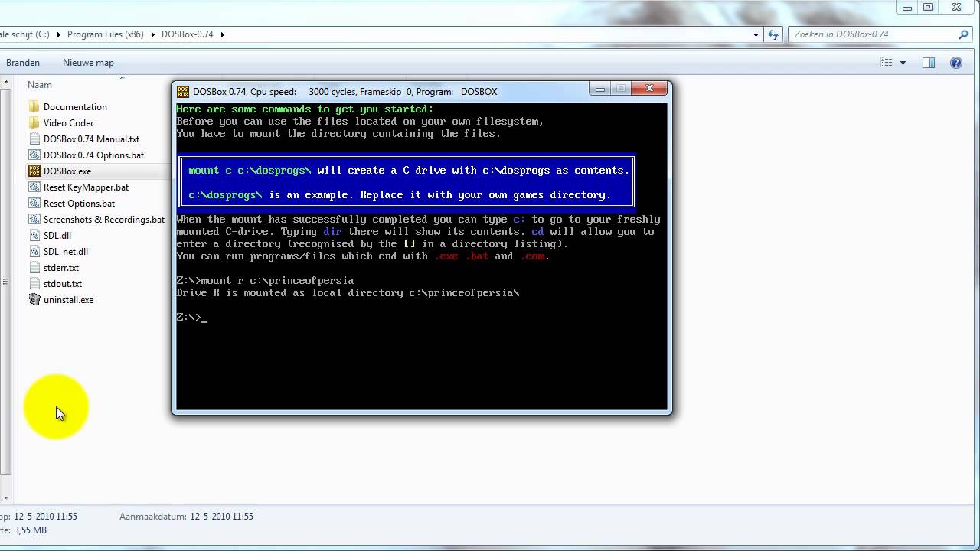Click the view mode icon in Explorer toolbar
Image resolution: width=980 pixels, height=551 pixels.
(887, 63)
